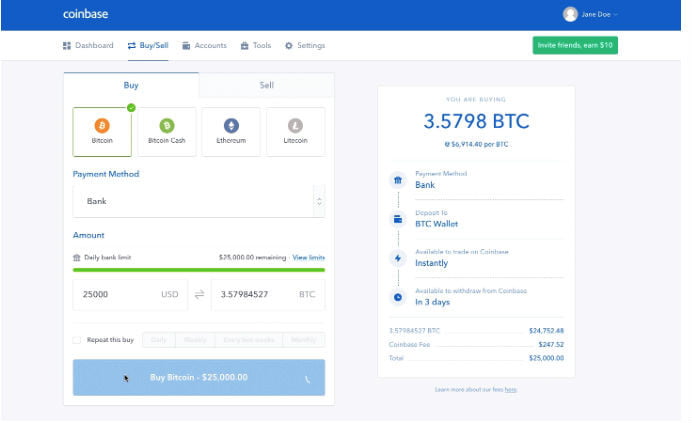692x423 pixels.
Task: Choose the Bitcoin Cash coin icon
Action: [x=166, y=125]
